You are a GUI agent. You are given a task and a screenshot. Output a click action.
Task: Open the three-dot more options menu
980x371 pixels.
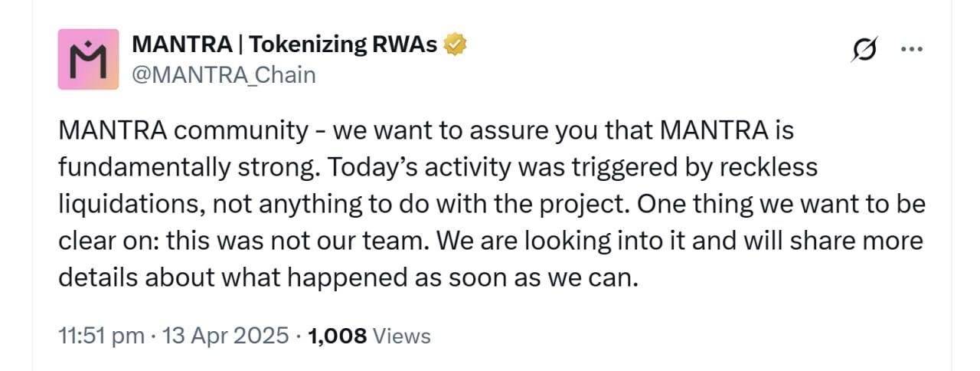coord(911,49)
